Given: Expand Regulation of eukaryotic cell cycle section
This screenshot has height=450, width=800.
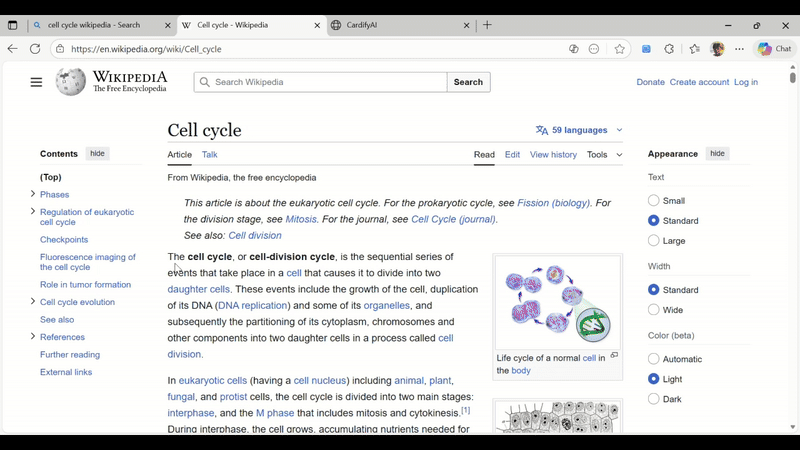Looking at the screenshot, I should 33,211.
